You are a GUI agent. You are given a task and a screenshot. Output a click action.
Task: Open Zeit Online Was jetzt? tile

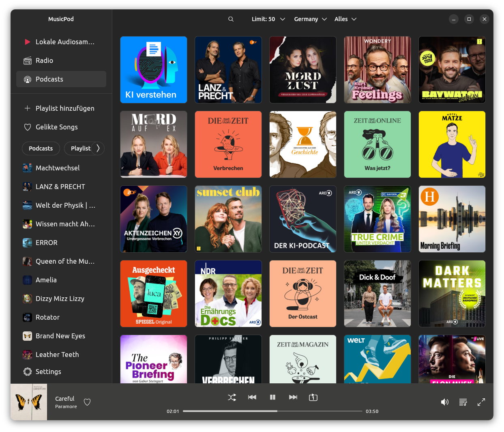(x=377, y=144)
